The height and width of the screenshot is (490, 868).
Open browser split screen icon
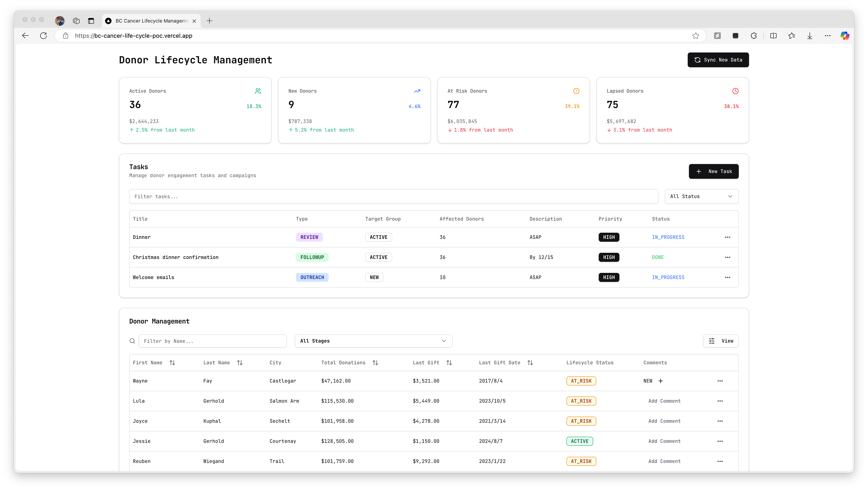[773, 36]
